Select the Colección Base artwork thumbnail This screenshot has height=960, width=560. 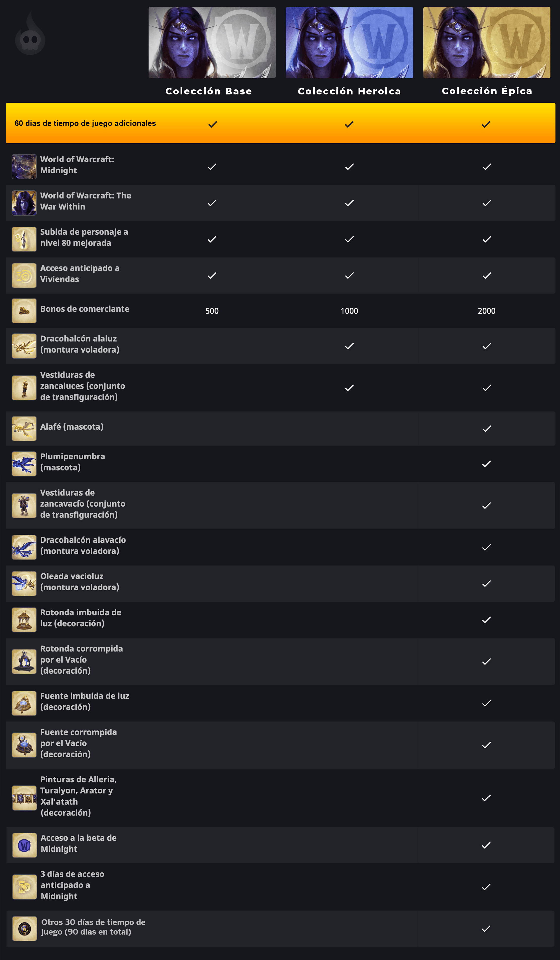click(x=212, y=43)
